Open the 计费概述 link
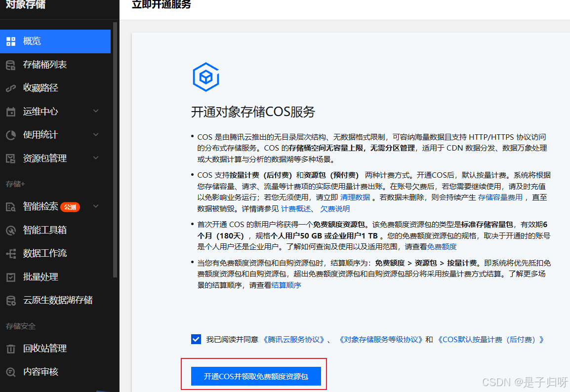Image resolution: width=570 pixels, height=392 pixels. pyautogui.click(x=296, y=208)
